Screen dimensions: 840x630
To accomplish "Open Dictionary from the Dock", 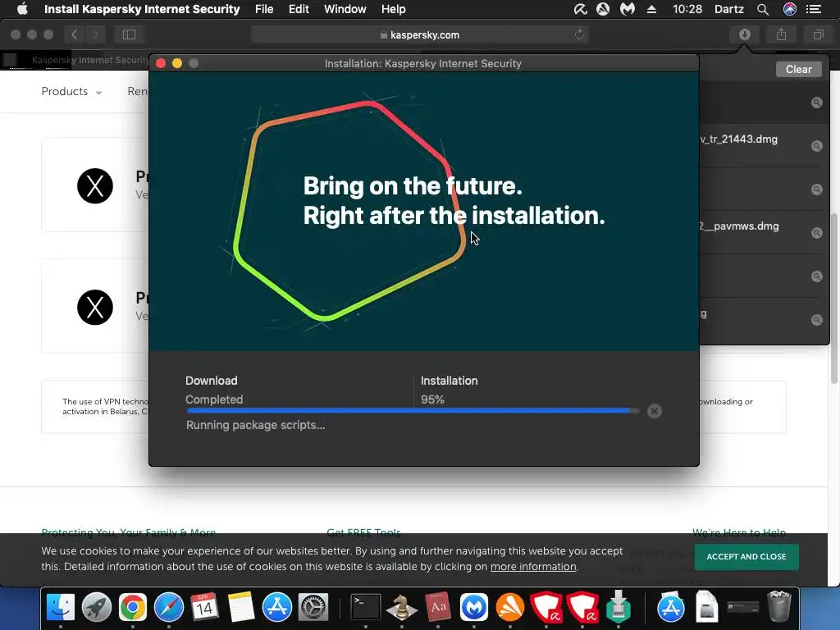I will 438,607.
